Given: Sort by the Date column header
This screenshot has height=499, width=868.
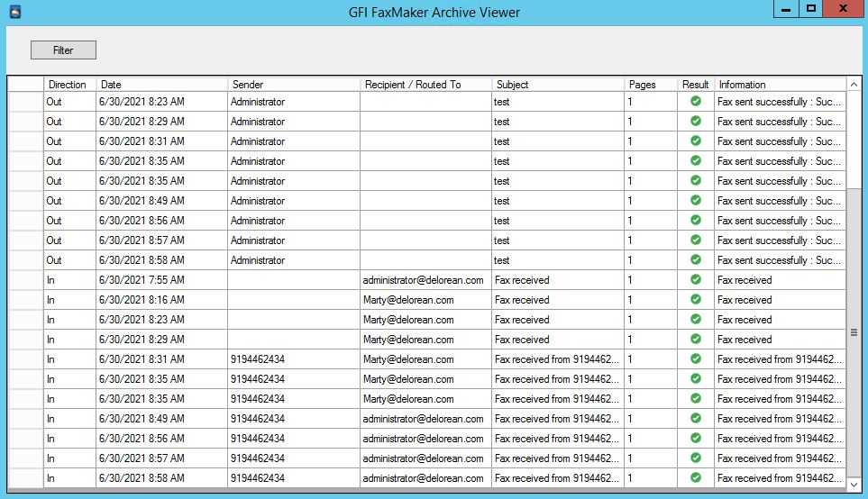Looking at the screenshot, I should tap(161, 84).
